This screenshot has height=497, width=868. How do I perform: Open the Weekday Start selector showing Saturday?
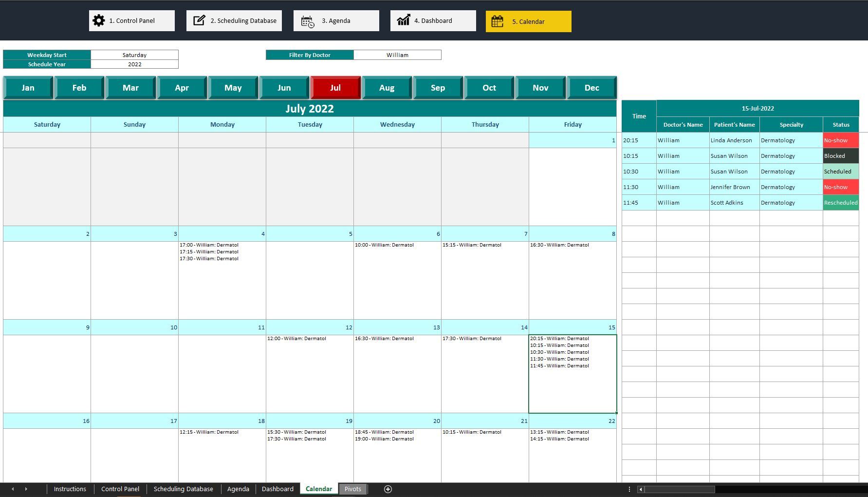tap(134, 55)
